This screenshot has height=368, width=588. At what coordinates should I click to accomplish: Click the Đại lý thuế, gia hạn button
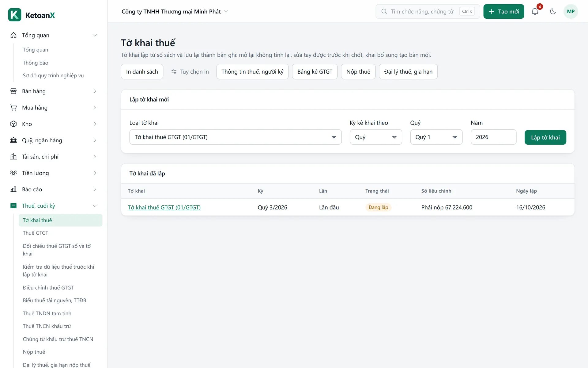click(408, 72)
